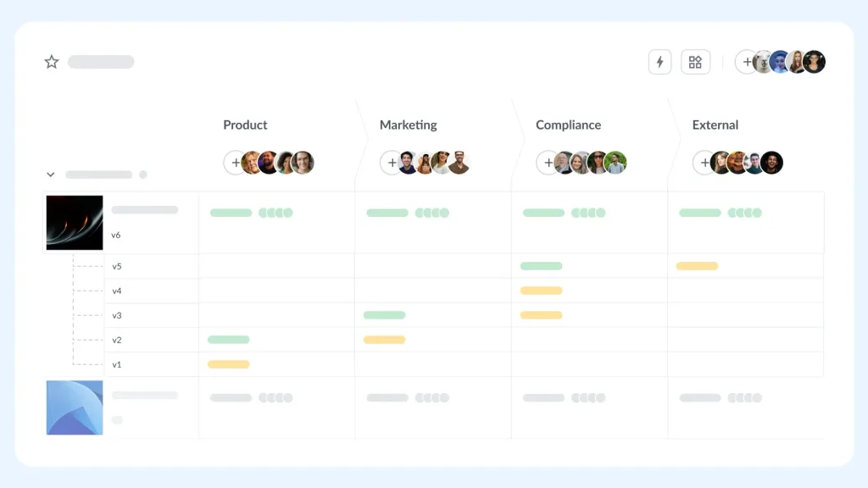The height and width of the screenshot is (488, 868).
Task: Open the grid apps icon button
Action: pyautogui.click(x=695, y=62)
